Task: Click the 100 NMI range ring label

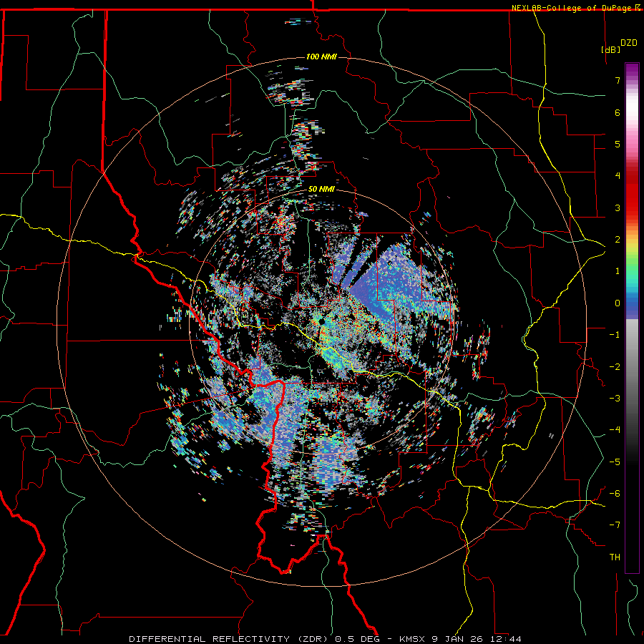Action: point(321,57)
